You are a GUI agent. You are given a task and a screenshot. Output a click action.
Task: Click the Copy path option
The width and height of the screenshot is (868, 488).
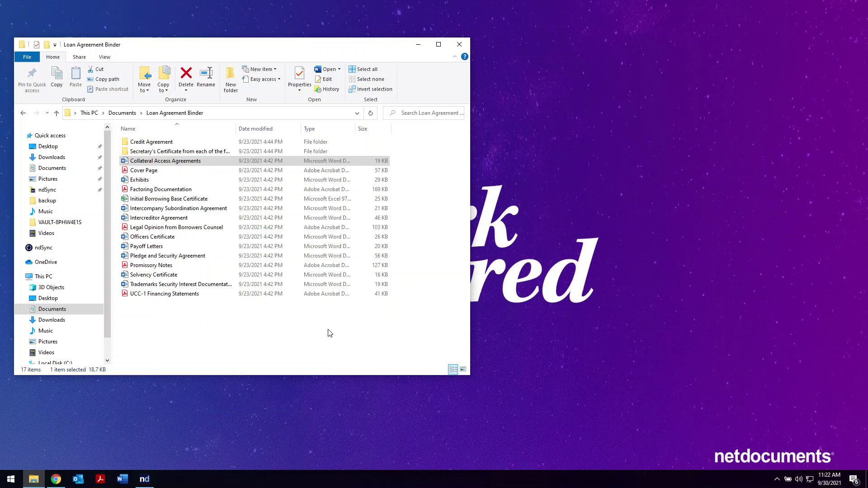[x=104, y=79]
